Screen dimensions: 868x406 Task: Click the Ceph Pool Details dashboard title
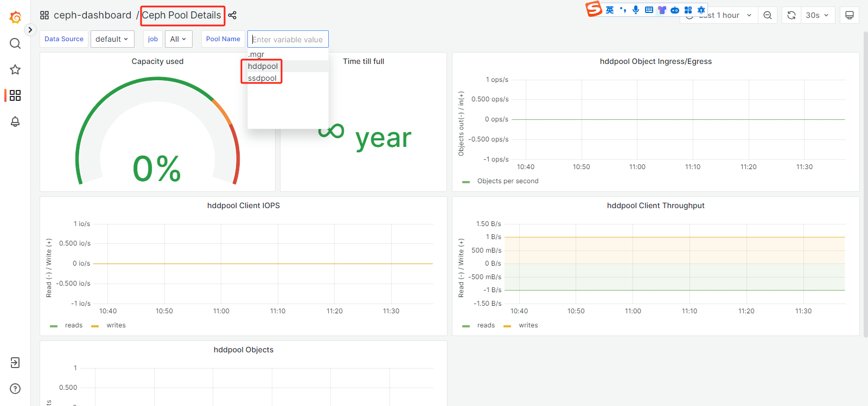click(x=182, y=15)
